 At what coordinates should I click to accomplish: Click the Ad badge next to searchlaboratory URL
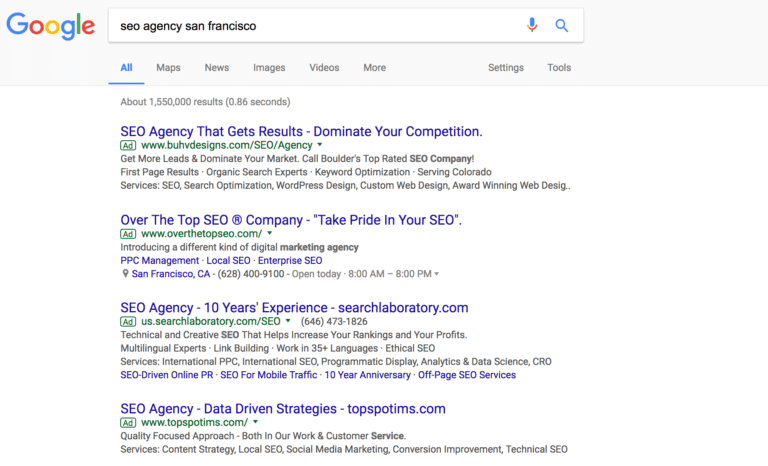point(128,322)
